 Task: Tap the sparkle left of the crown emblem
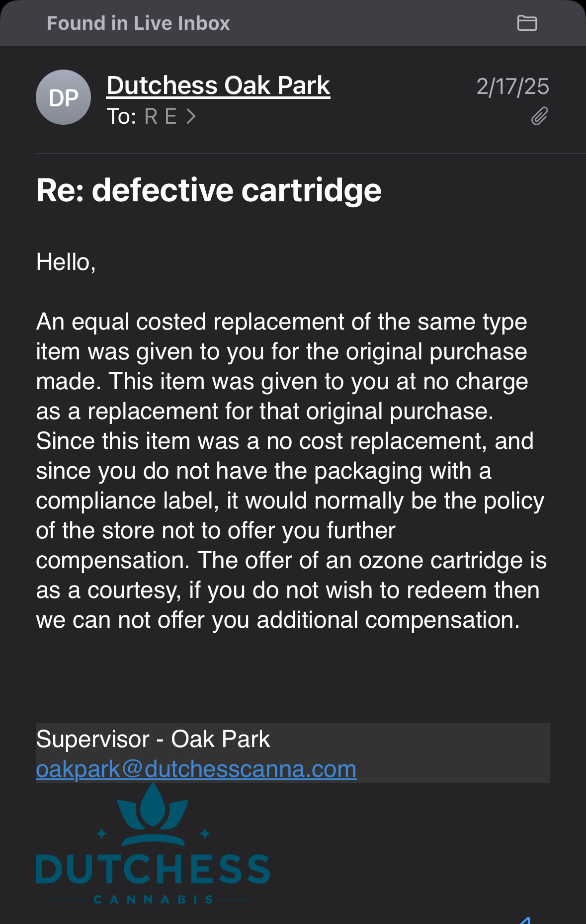[x=102, y=834]
